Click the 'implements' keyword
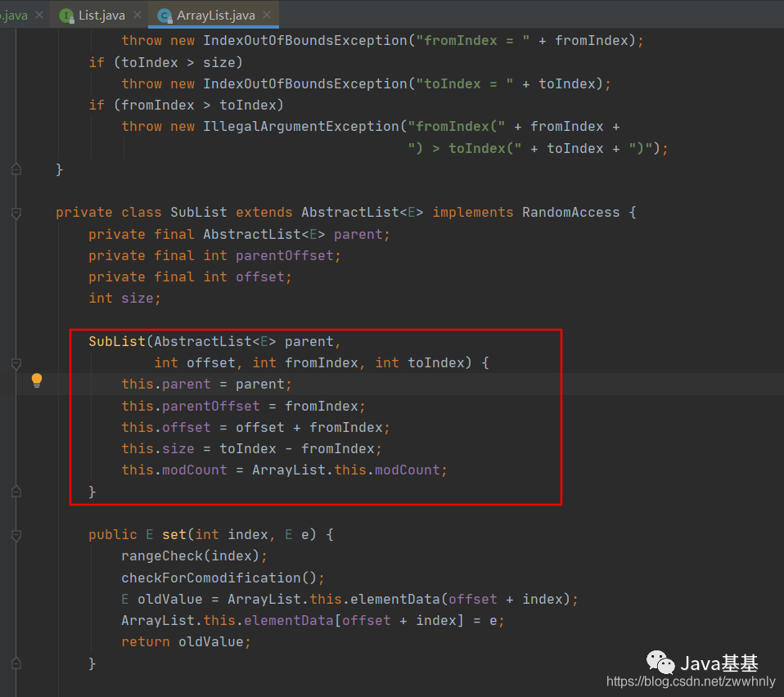Screen dimensions: 784x697 (473, 213)
